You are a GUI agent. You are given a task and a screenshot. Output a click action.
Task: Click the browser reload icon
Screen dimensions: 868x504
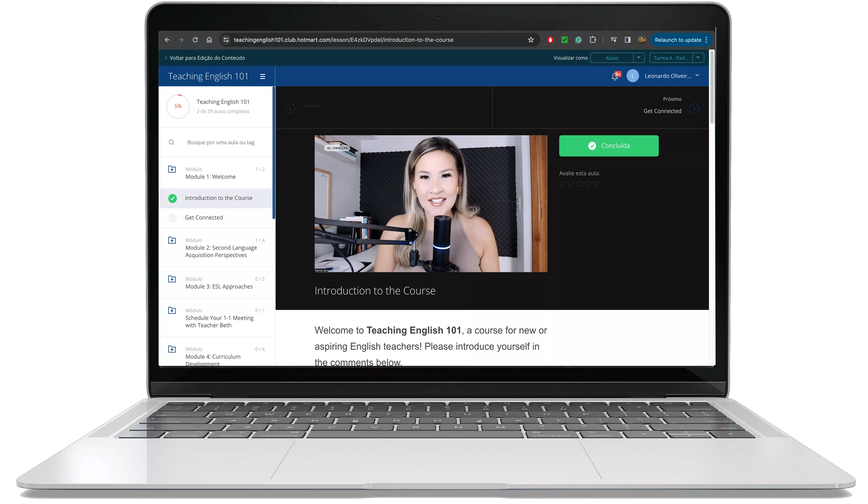point(195,40)
